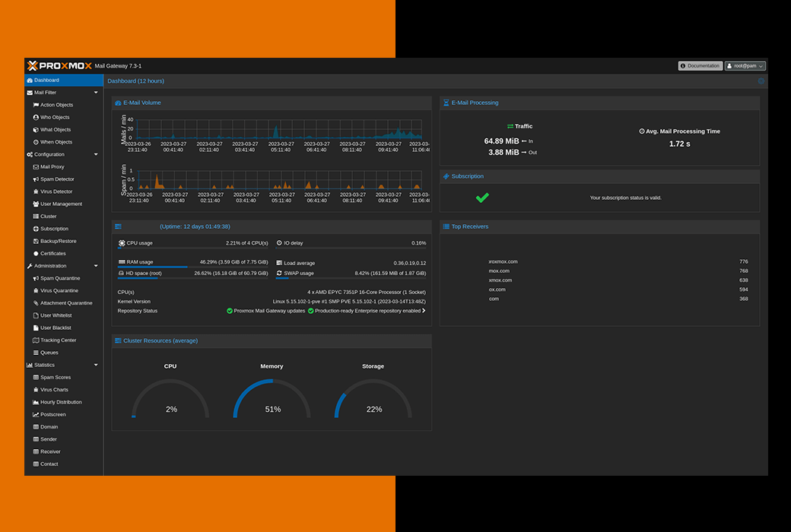Click the 3.88 MiB outbound traffic value
The width and height of the screenshot is (791, 532).
click(504, 152)
